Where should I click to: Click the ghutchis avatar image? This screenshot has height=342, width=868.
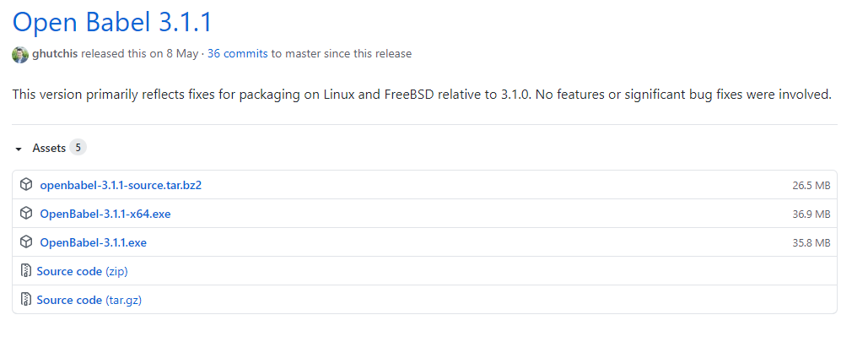(20, 54)
